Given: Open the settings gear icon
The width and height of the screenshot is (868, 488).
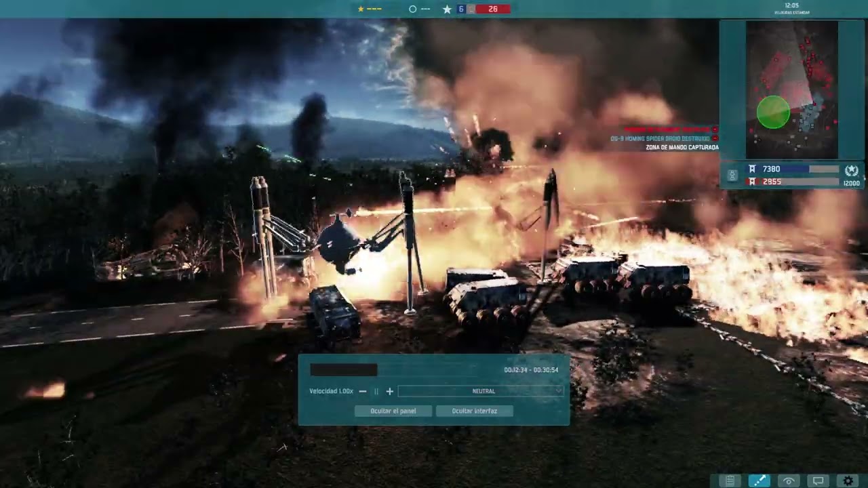Looking at the screenshot, I should click(x=848, y=481).
